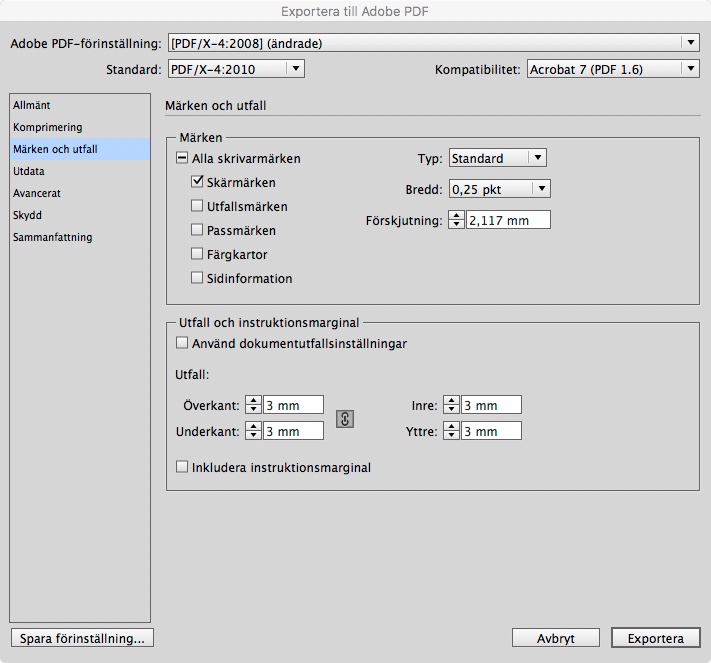Click the Överkant stepper arrows
The height and width of the screenshot is (663, 711).
pos(253,405)
